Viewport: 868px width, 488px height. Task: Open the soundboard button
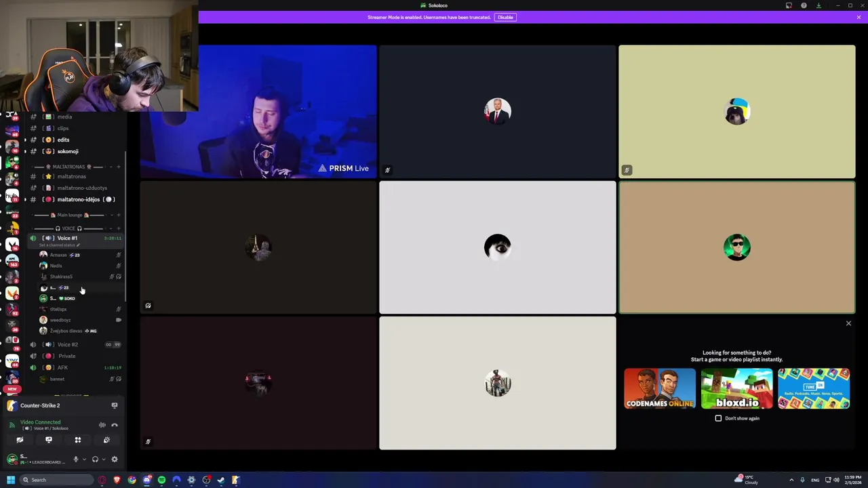(x=106, y=440)
